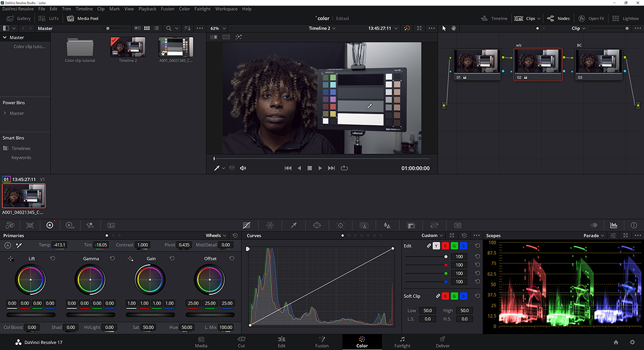Open the Playback menu
This screenshot has width=644, height=350.
click(x=147, y=9)
